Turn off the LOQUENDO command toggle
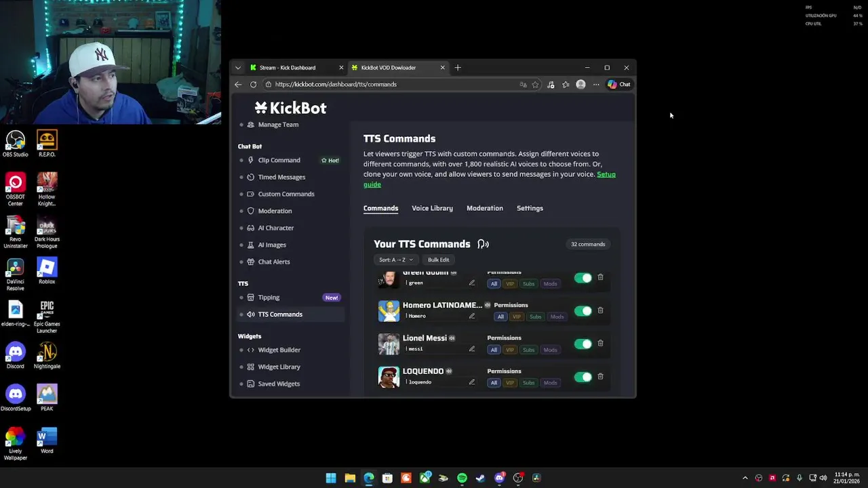868x488 pixels. tap(583, 377)
